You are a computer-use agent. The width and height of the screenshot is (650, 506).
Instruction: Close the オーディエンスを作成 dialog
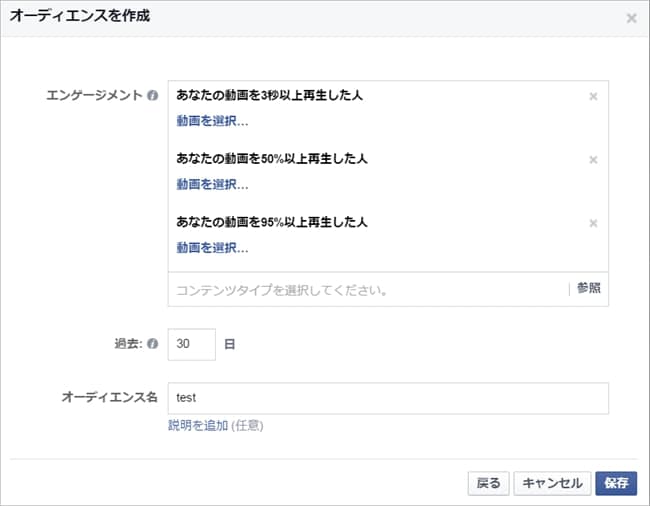point(631,18)
